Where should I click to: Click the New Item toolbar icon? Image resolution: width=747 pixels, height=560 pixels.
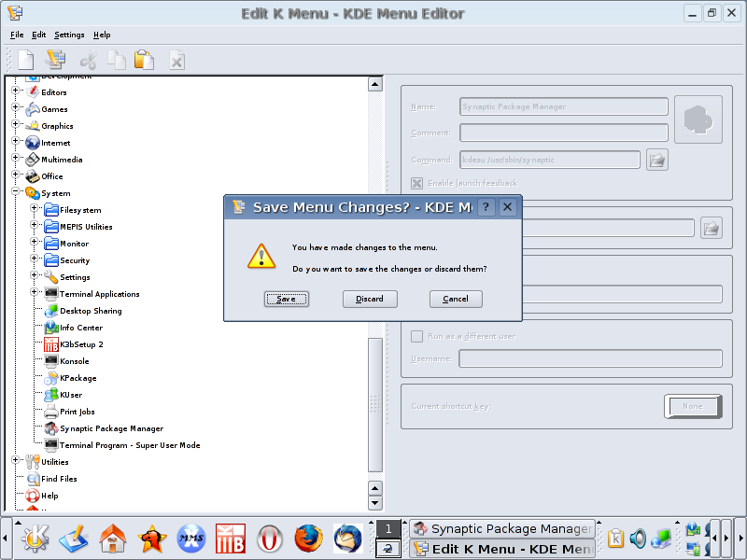pyautogui.click(x=26, y=60)
